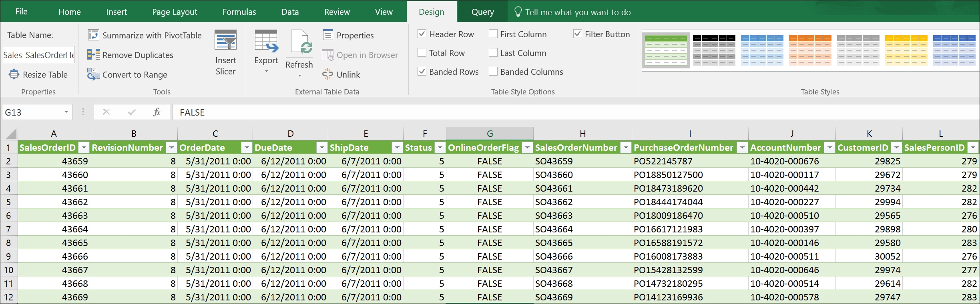Click the Refresh data icon
The height and width of the screenshot is (304, 980).
click(x=301, y=42)
